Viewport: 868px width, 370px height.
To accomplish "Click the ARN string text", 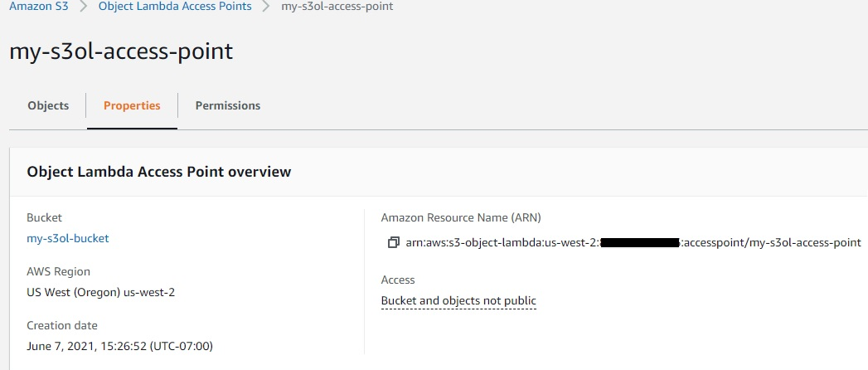I will [x=633, y=242].
